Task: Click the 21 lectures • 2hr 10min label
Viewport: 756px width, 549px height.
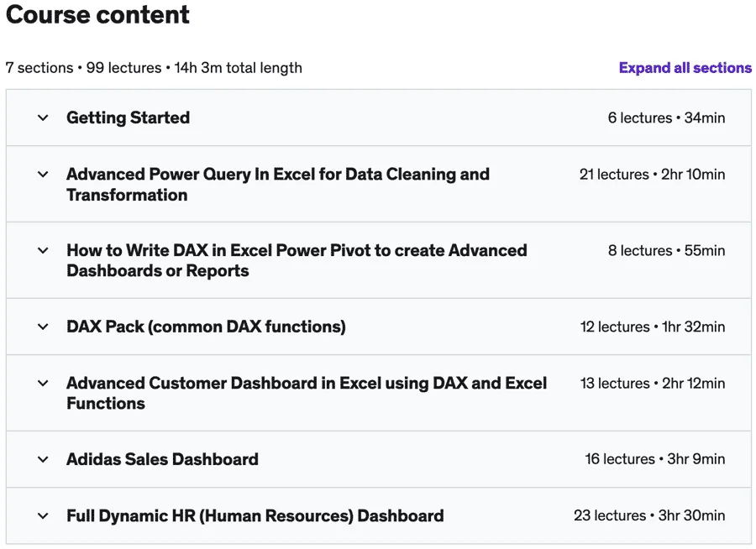Action: click(653, 175)
